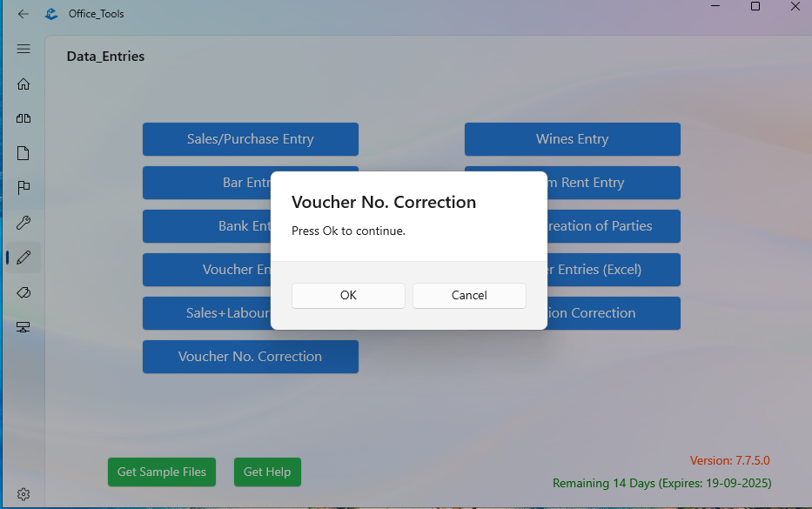The image size is (812, 509).
Task: Click the Office_Tools app logo icon
Action: coord(51,14)
